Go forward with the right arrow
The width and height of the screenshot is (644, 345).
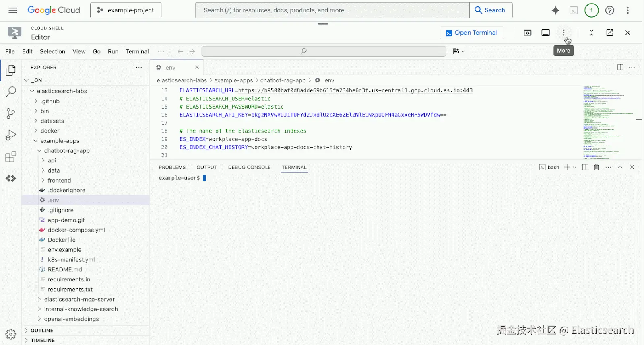pos(192,51)
